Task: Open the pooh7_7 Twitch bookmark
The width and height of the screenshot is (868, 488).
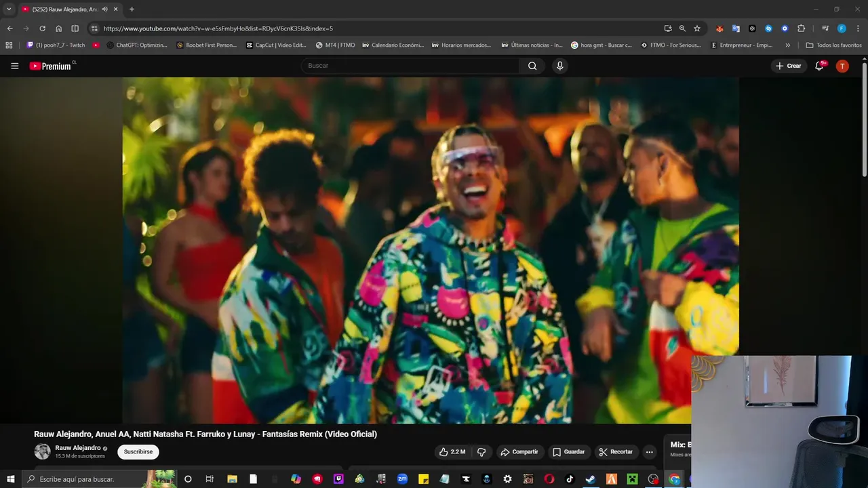Action: coord(56,45)
